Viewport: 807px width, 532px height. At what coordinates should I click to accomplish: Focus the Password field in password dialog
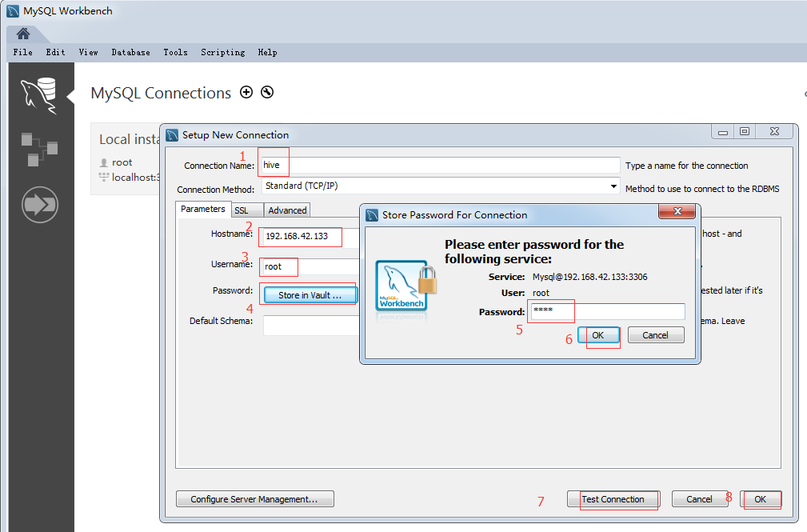[x=606, y=312]
